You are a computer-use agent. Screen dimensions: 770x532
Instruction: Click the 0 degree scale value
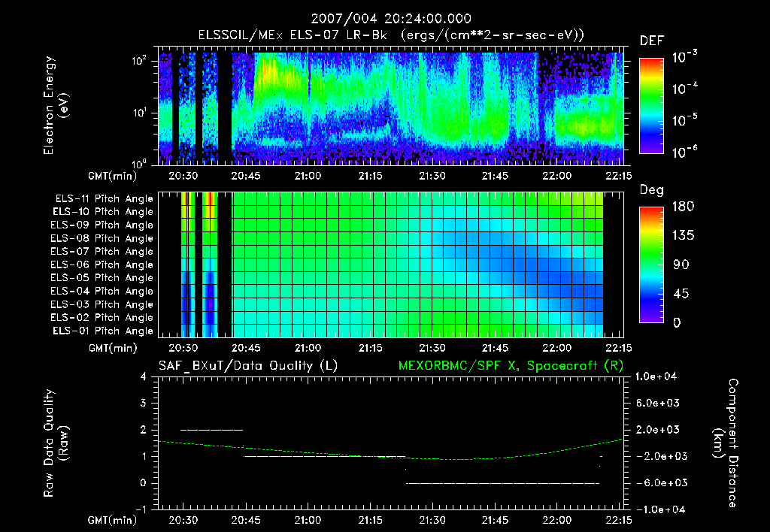click(678, 323)
